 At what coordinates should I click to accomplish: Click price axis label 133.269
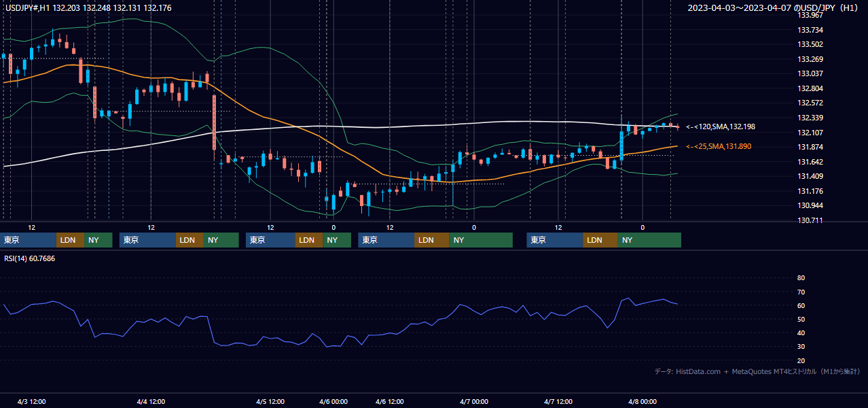810,59
